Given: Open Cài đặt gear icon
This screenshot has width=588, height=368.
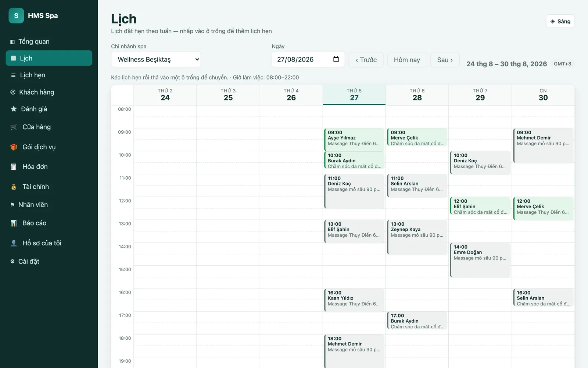Looking at the screenshot, I should click(x=12, y=261).
